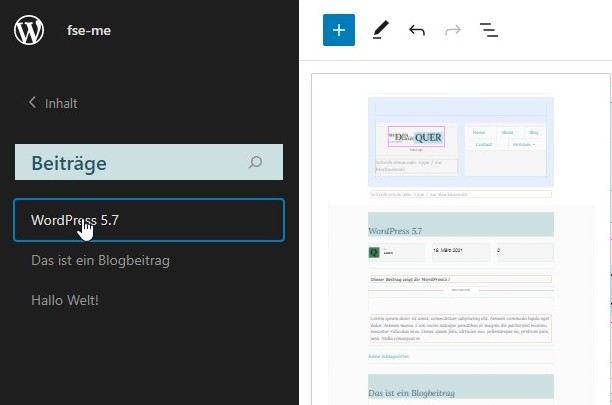The width and height of the screenshot is (612, 405).
Task: Click the Lorem ipsum paragraph block
Action: tap(461, 329)
